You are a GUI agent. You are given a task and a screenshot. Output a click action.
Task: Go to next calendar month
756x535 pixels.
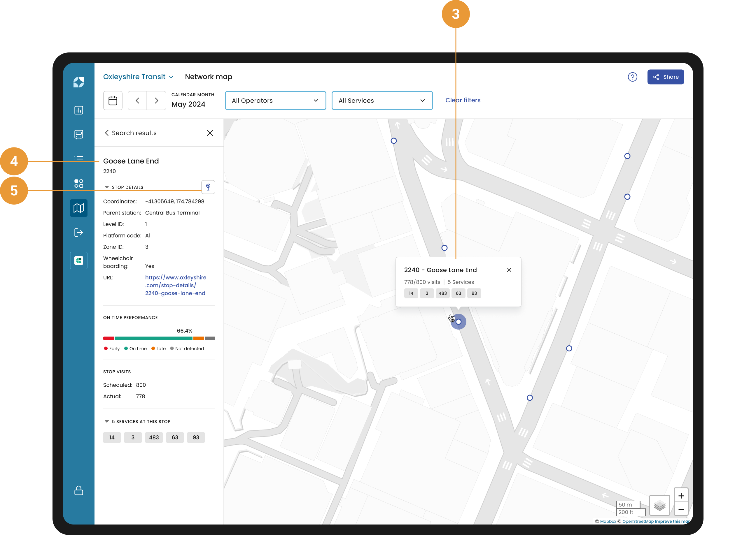pos(157,101)
